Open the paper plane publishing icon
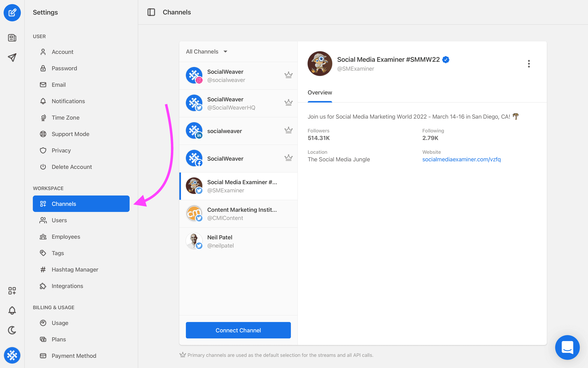The width and height of the screenshot is (588, 368). [x=12, y=57]
